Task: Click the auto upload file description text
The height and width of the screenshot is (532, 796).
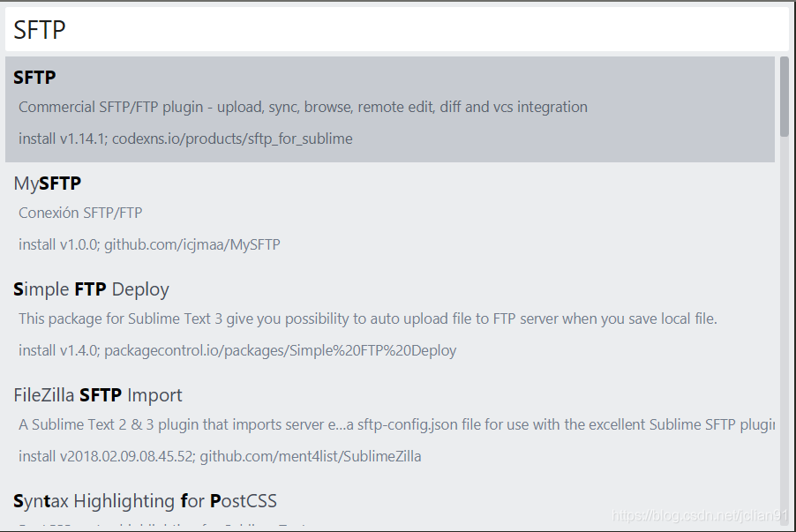Action: tap(367, 318)
